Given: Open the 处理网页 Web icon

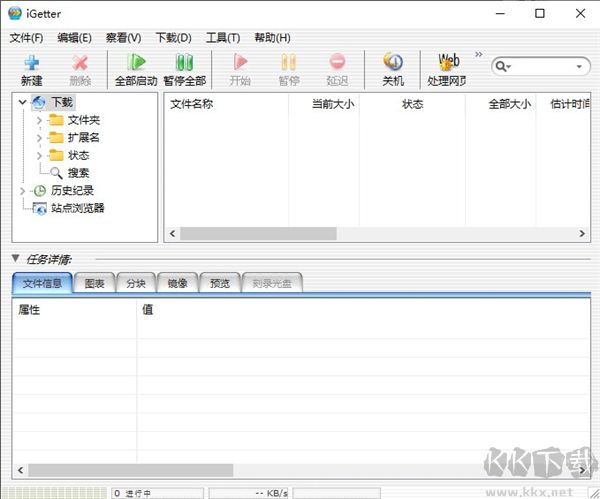Looking at the screenshot, I should tap(448, 62).
